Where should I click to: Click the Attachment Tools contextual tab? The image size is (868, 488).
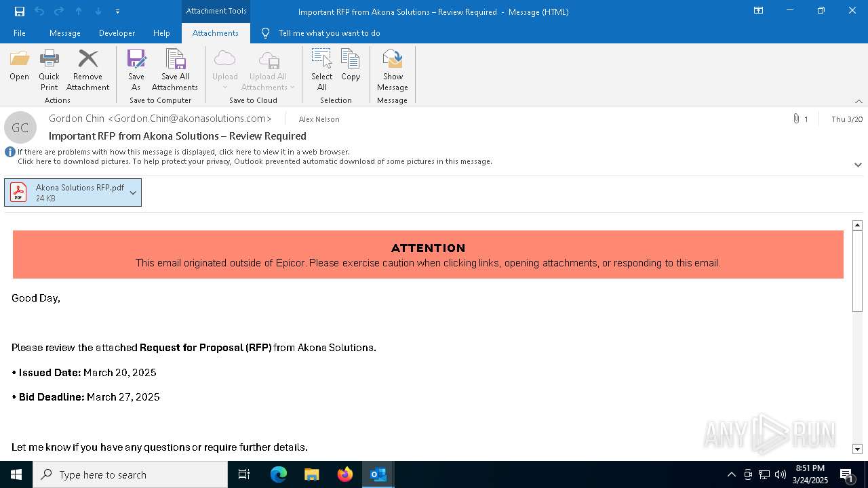[x=216, y=11]
